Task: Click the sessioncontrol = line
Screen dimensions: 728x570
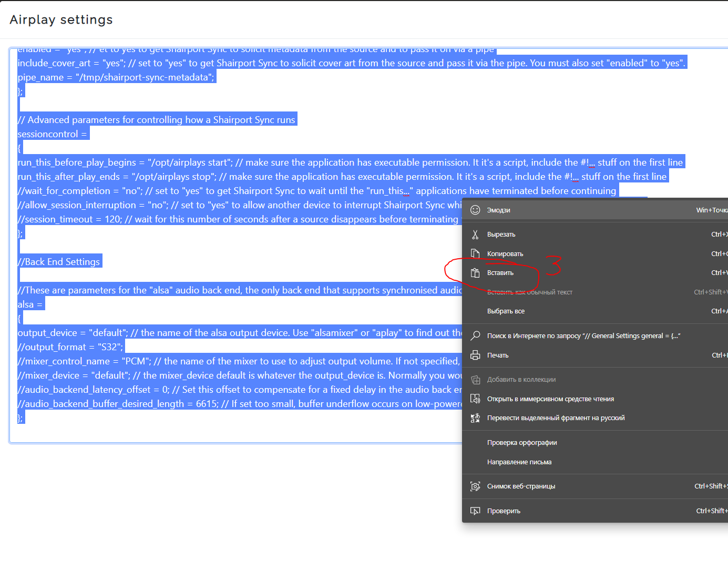Action: coord(53,134)
